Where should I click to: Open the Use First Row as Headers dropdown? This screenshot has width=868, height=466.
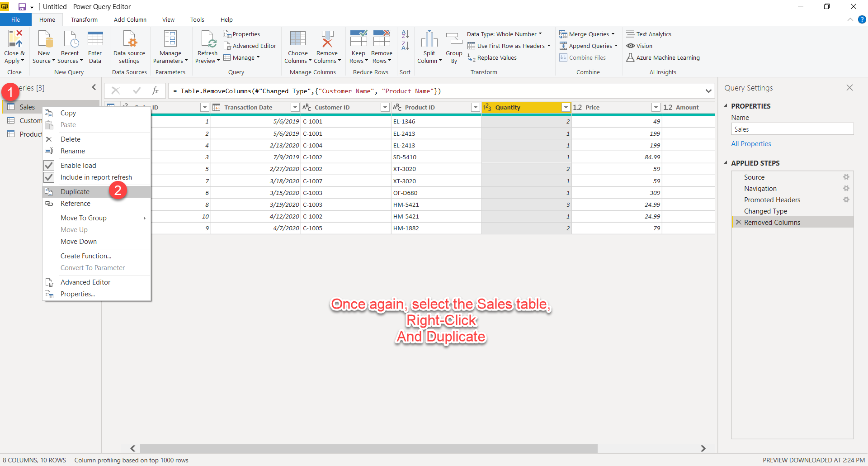549,46
